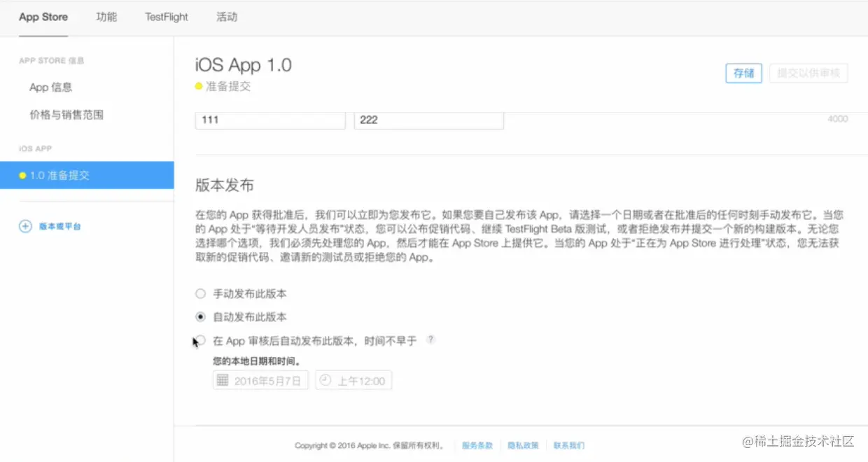The image size is (868, 462).
Task: Click the iOS App 1.0 title
Action: coord(243,65)
